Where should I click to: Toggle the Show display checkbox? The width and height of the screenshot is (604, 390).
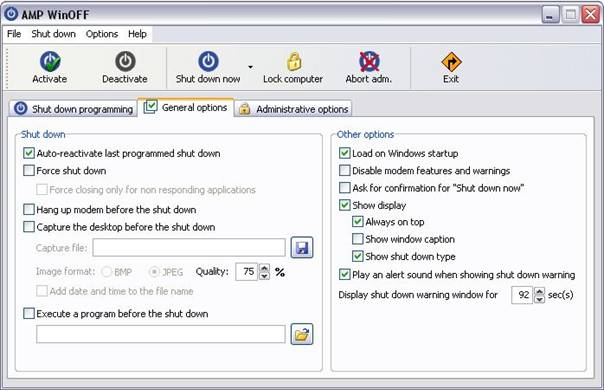345,205
